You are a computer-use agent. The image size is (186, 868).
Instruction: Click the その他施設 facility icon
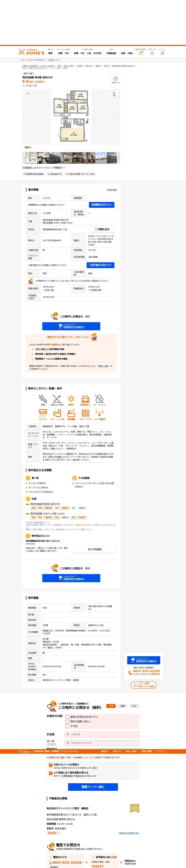(75, 478)
